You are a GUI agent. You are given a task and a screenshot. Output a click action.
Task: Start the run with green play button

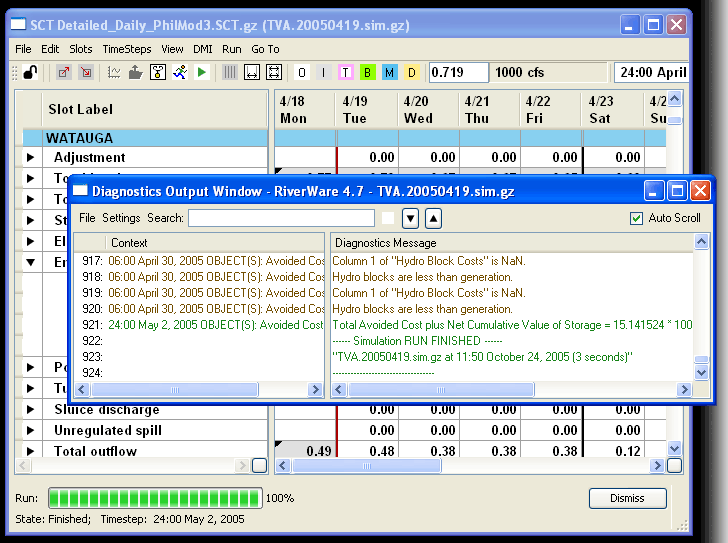click(x=202, y=72)
